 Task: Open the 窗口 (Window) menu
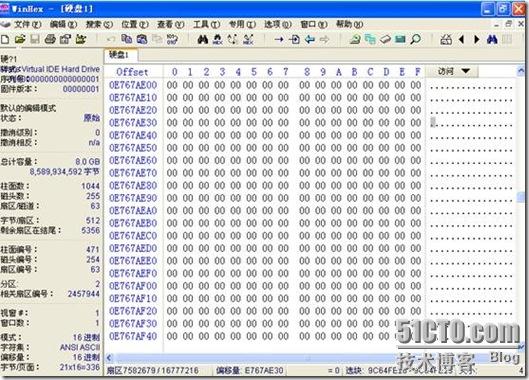(x=314, y=24)
